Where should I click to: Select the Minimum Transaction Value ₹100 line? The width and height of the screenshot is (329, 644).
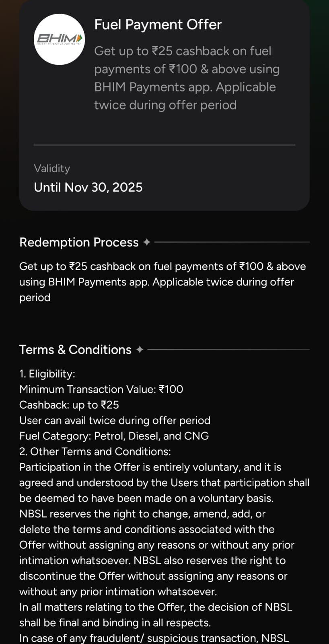tap(101, 389)
